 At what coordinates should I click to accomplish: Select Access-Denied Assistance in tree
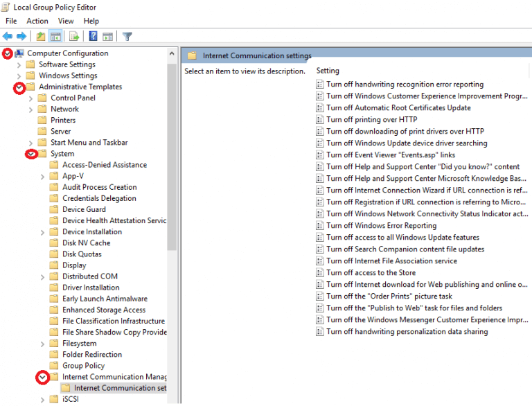click(x=105, y=165)
